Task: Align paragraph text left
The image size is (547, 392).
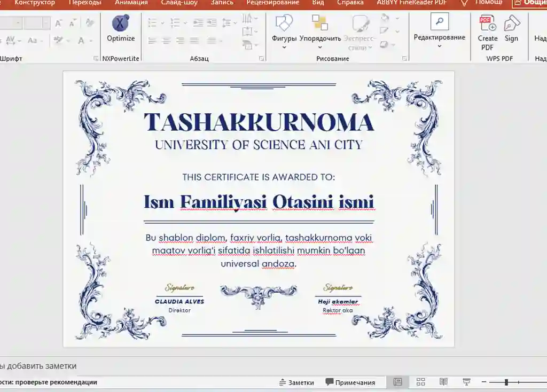Action: pos(152,41)
